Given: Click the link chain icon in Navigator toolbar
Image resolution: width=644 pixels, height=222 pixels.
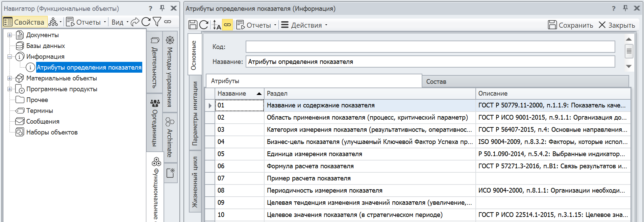Looking at the screenshot, I should click(x=168, y=22).
